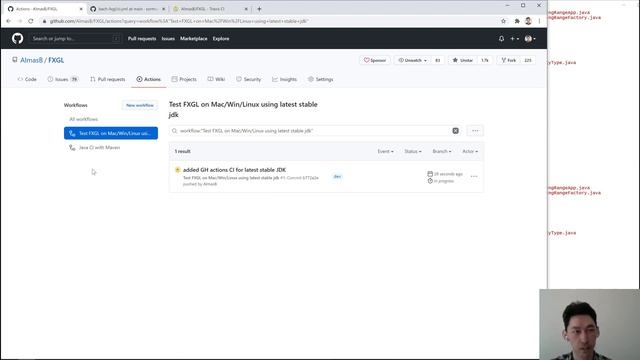
Task: Close the Actions browser tab
Action: 81,9
